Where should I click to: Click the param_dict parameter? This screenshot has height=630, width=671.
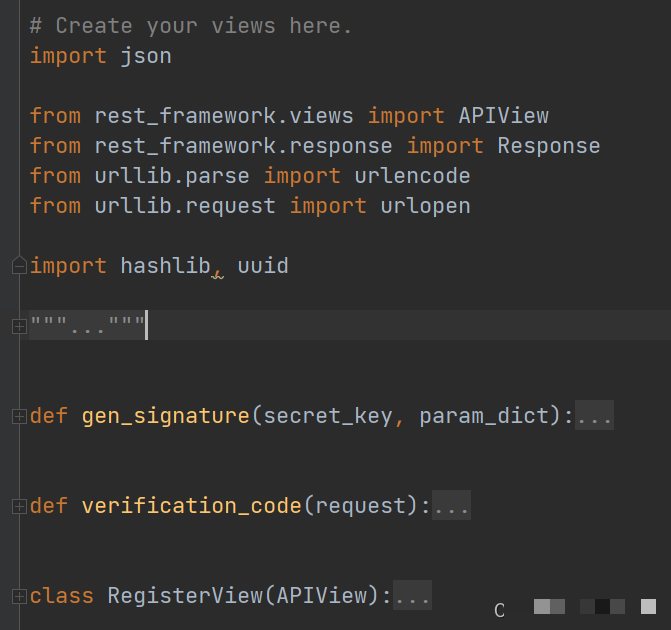(x=484, y=416)
